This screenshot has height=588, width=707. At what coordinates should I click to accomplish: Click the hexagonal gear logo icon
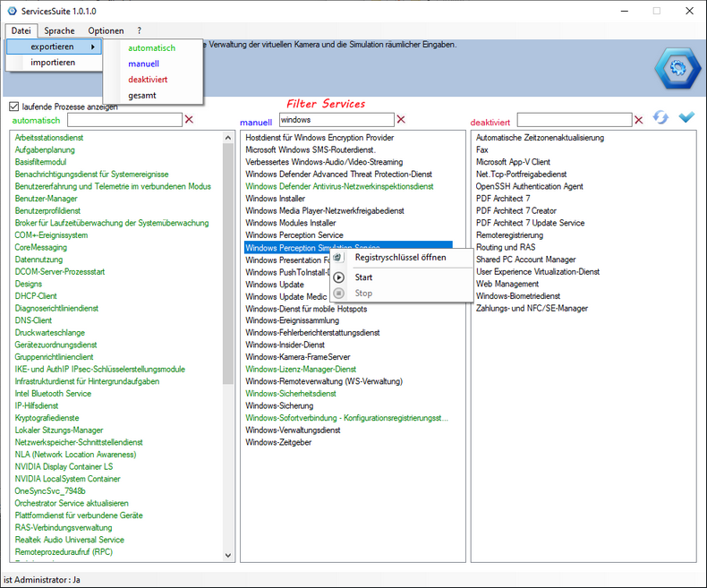point(677,68)
